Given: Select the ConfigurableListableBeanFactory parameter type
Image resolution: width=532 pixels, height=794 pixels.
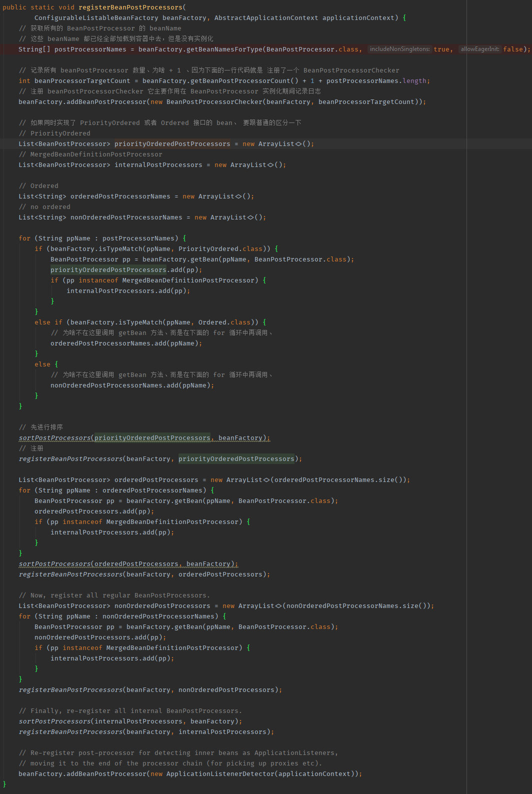Looking at the screenshot, I should click(96, 17).
